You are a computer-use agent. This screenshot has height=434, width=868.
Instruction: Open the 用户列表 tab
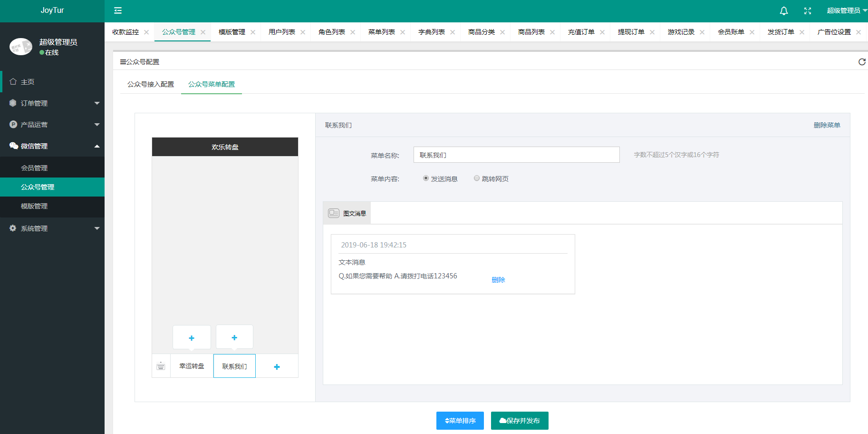(282, 32)
